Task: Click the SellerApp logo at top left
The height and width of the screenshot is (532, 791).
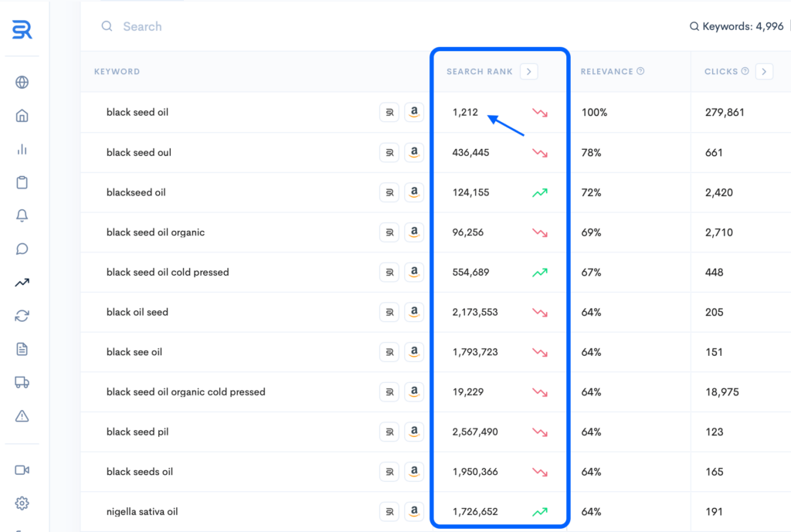Action: click(22, 29)
